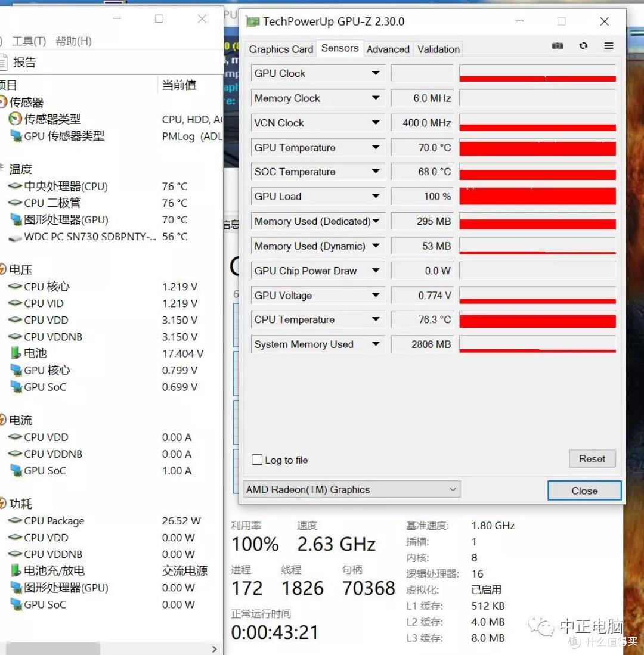Click the GPU Load history graph
The image size is (644, 655).
[537, 196]
